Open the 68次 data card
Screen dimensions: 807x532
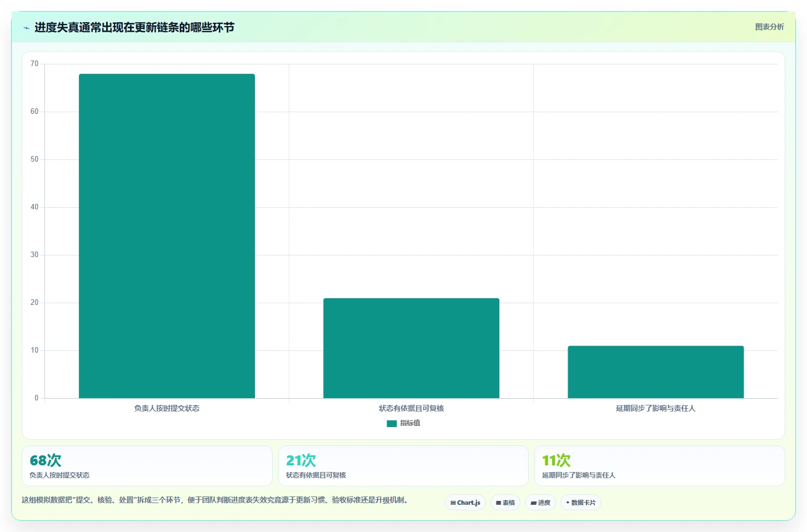pos(147,466)
